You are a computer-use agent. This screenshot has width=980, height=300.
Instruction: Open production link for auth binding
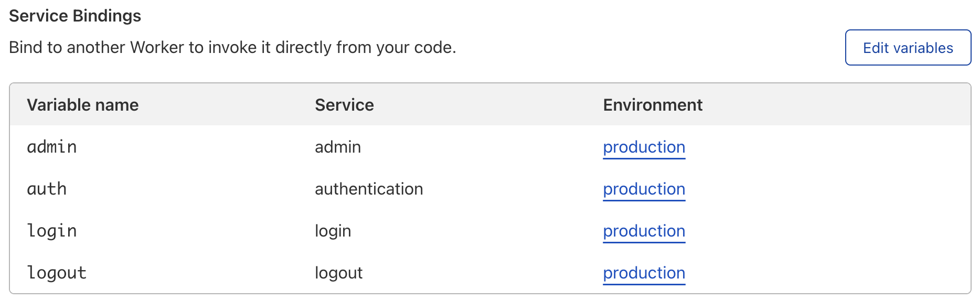(644, 189)
